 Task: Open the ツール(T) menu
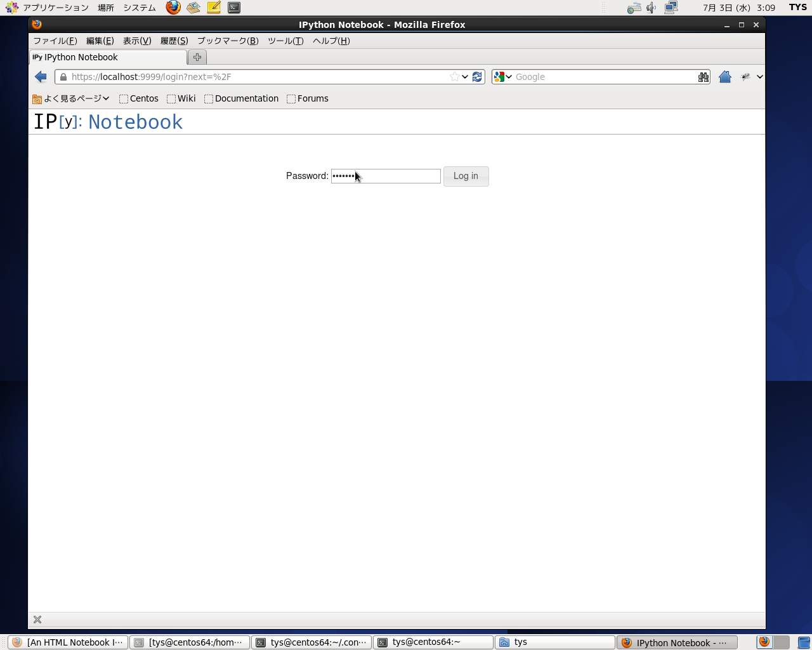tap(285, 41)
